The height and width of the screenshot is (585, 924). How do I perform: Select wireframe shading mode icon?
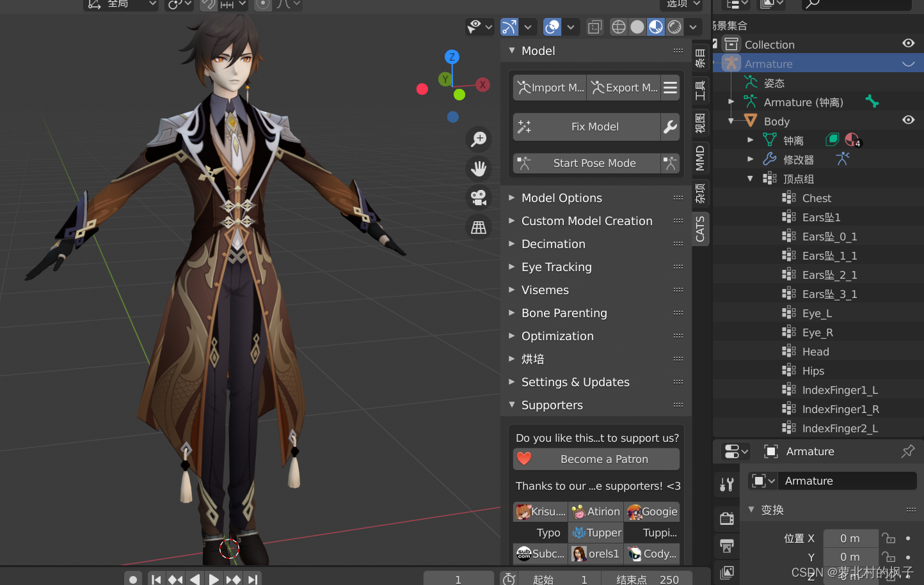[x=619, y=27]
